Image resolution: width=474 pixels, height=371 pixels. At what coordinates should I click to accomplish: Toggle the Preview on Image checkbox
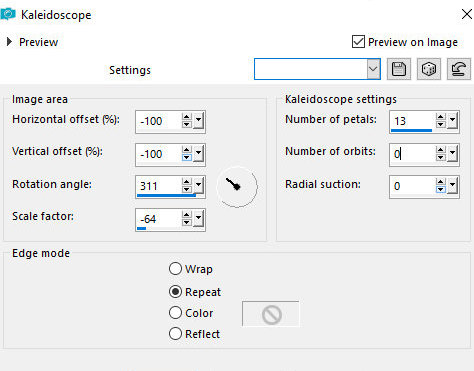click(x=358, y=42)
